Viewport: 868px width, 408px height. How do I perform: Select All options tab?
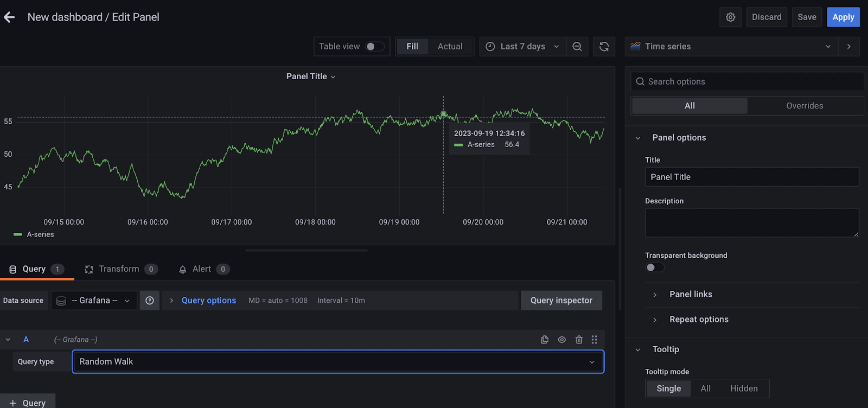click(690, 106)
